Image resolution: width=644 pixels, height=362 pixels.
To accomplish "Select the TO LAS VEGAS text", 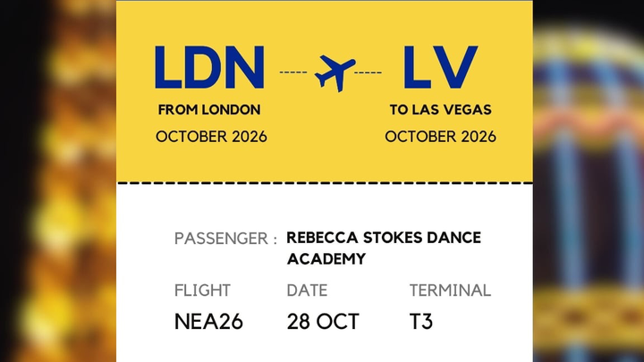I will coord(440,110).
